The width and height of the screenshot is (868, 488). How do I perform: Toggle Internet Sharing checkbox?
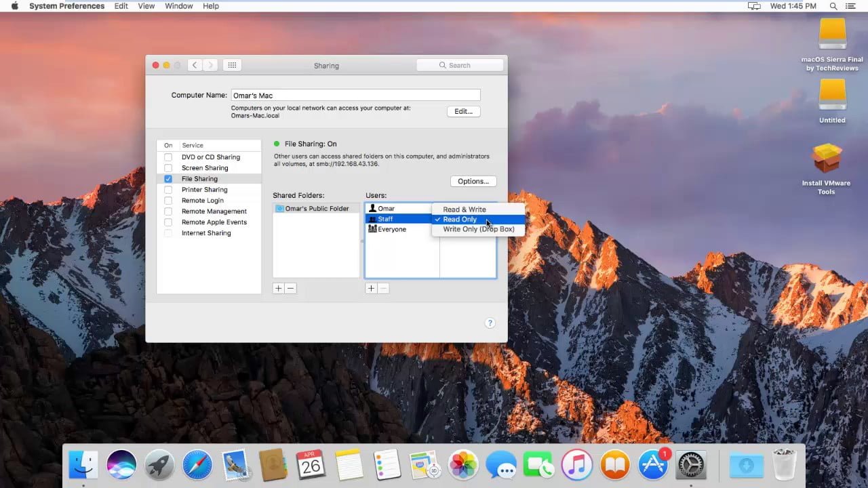coord(168,233)
